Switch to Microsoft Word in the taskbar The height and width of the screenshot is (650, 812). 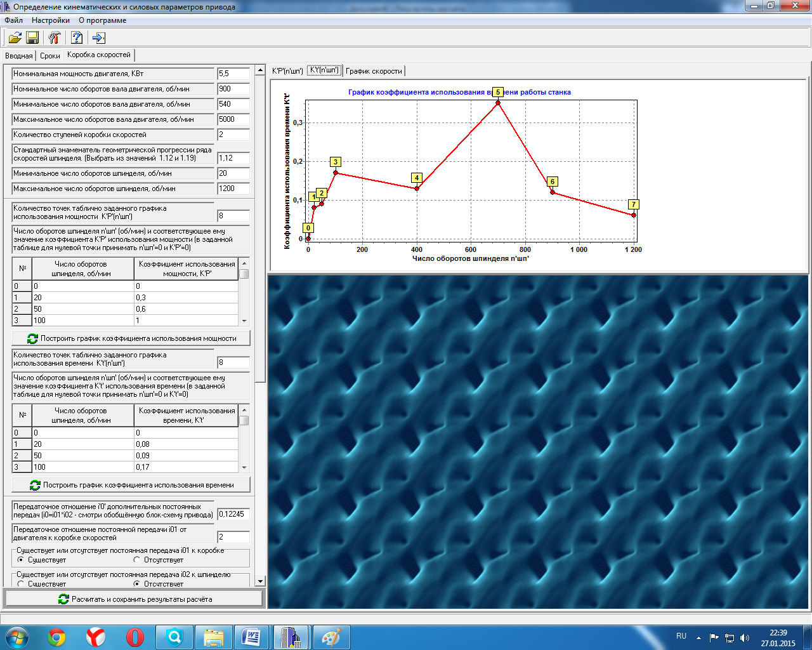coord(252,637)
